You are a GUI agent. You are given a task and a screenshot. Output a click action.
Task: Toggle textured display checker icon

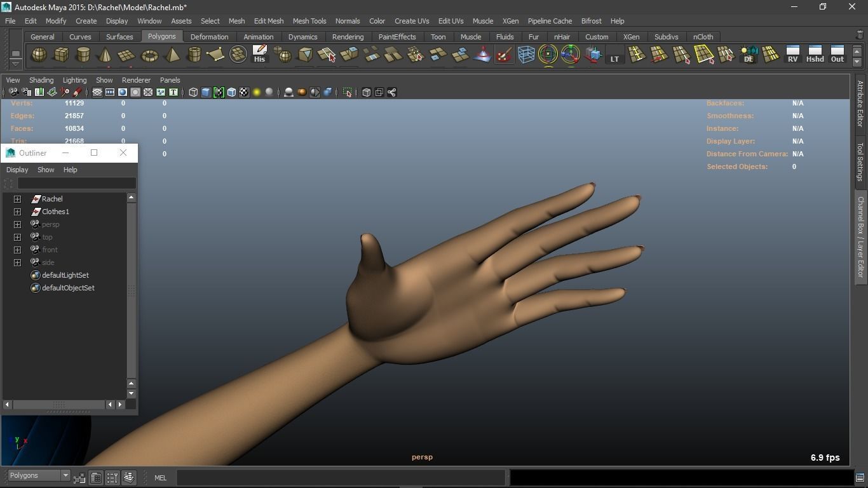click(244, 92)
